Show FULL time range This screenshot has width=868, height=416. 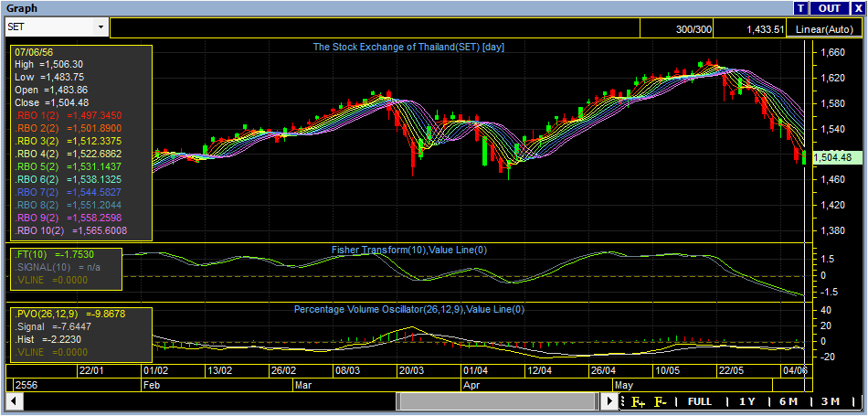point(699,401)
